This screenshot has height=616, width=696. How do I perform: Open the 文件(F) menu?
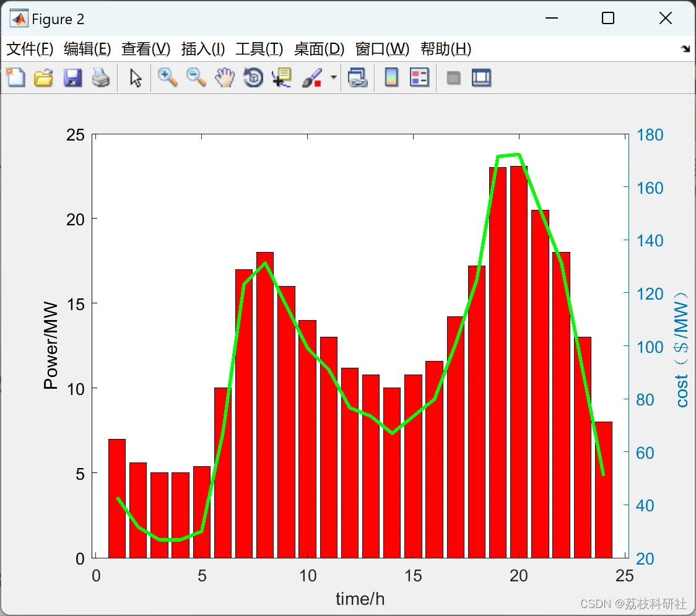(x=30, y=49)
